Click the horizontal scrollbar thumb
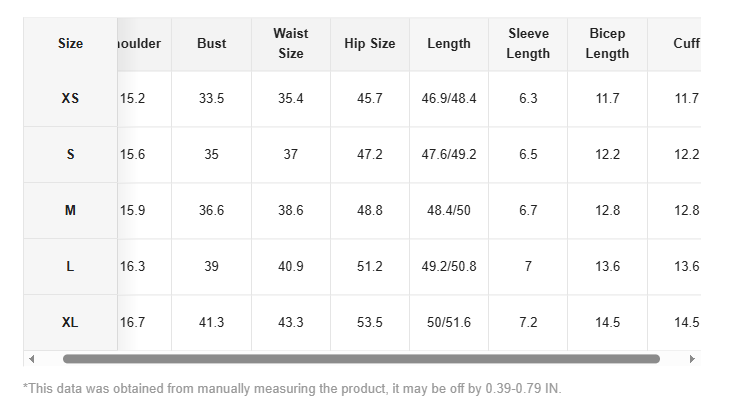Viewport: 739px width, 412px height. pos(360,359)
